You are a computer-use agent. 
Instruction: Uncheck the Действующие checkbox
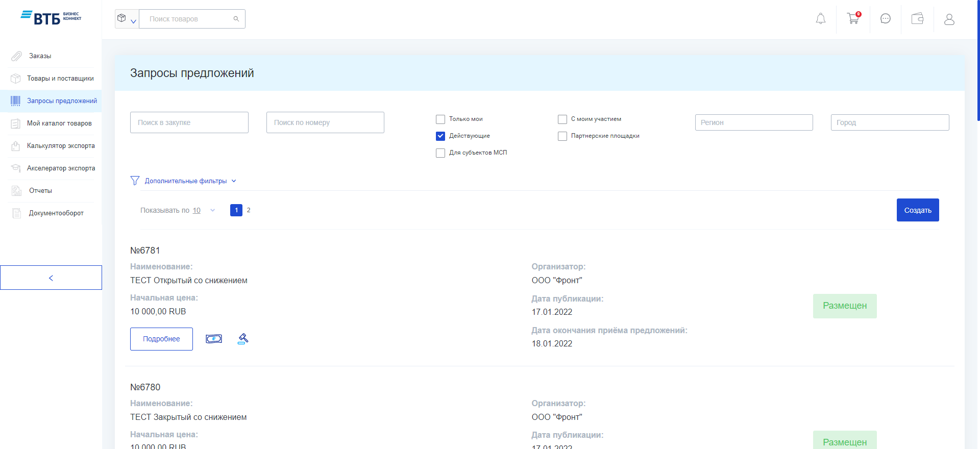point(440,136)
